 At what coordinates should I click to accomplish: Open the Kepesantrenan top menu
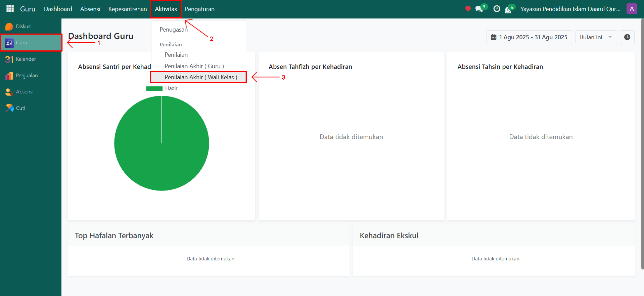click(x=127, y=9)
